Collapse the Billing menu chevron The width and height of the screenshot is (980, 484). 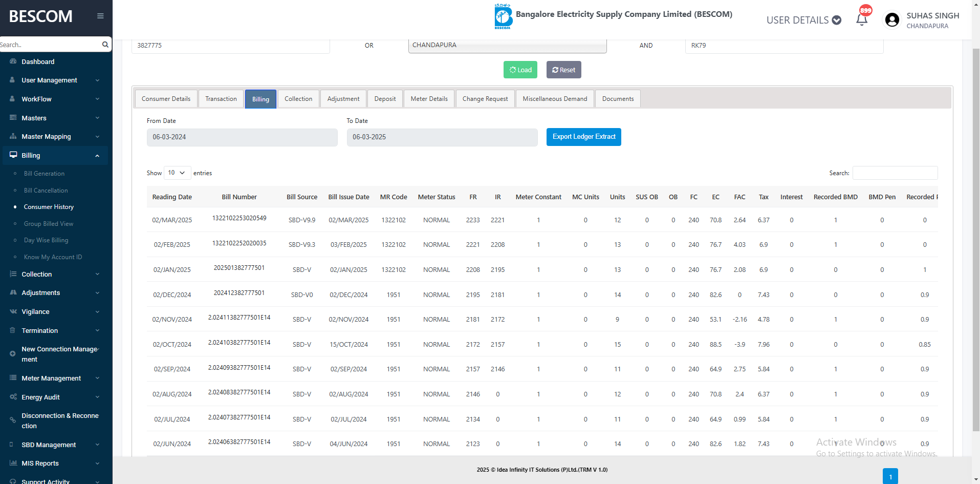(x=97, y=156)
